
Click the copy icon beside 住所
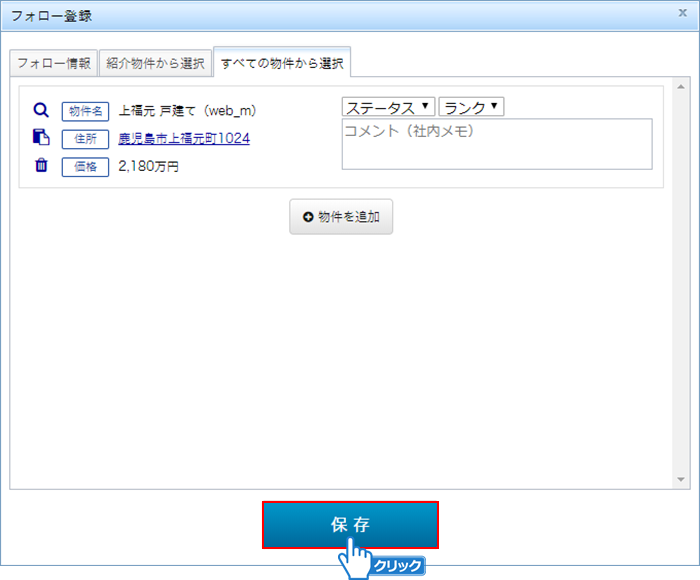point(41,138)
